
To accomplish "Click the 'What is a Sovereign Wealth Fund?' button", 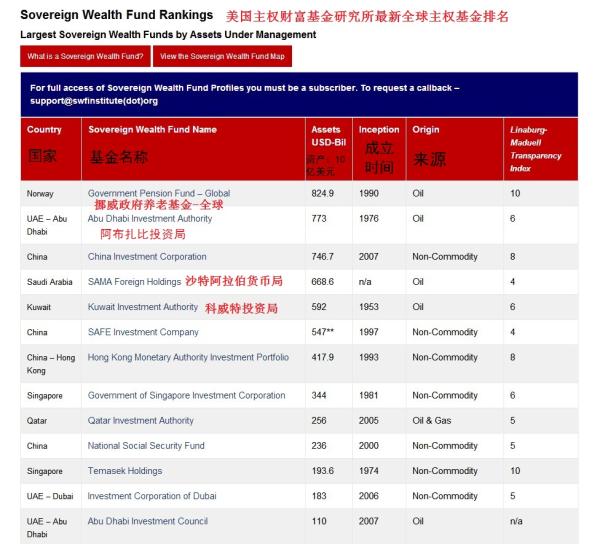I will (x=85, y=57).
